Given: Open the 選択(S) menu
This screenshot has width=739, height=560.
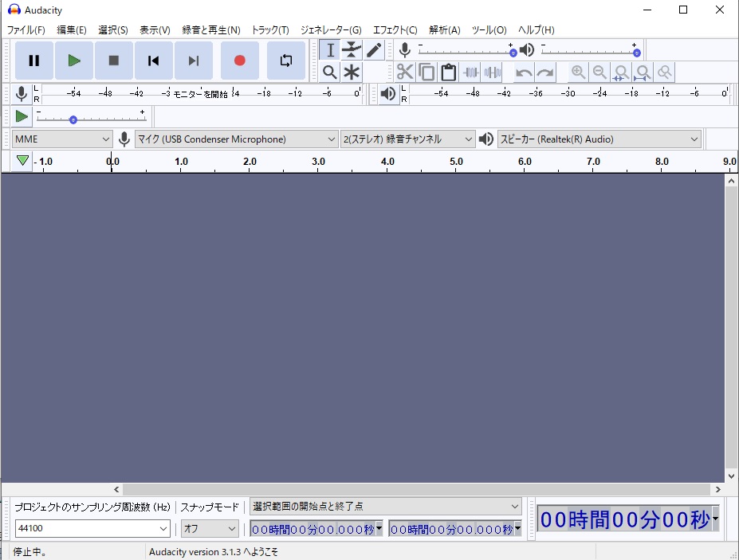Looking at the screenshot, I should click(x=113, y=30).
